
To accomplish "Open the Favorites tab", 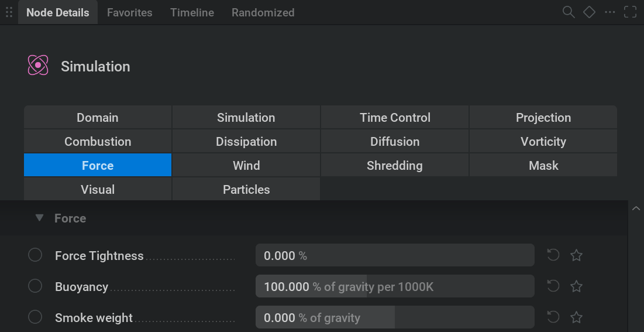I will 129,12.
